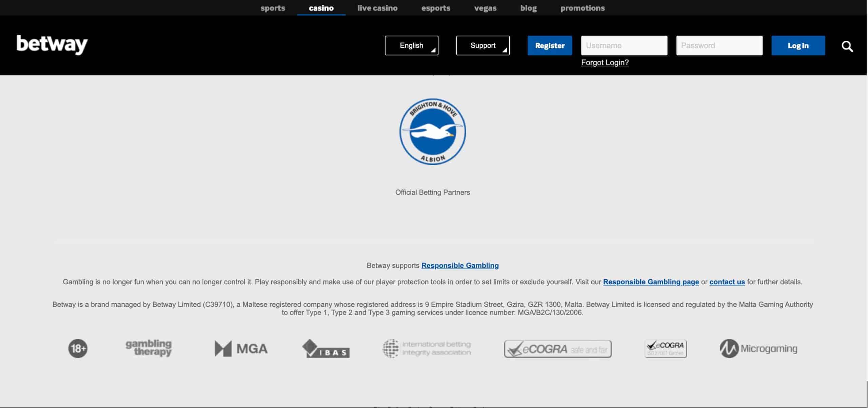Click the Brighton & Hove Albion crest

coord(433,132)
